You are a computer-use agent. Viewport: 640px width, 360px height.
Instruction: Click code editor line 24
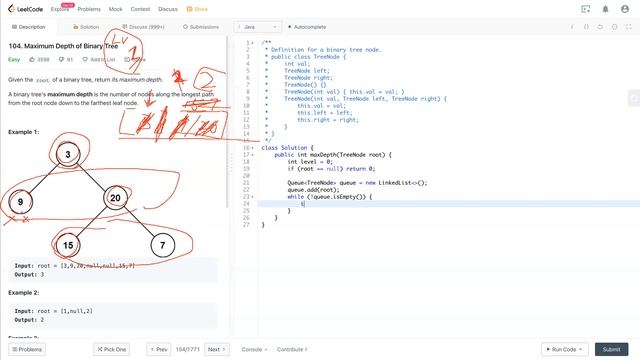(449, 204)
